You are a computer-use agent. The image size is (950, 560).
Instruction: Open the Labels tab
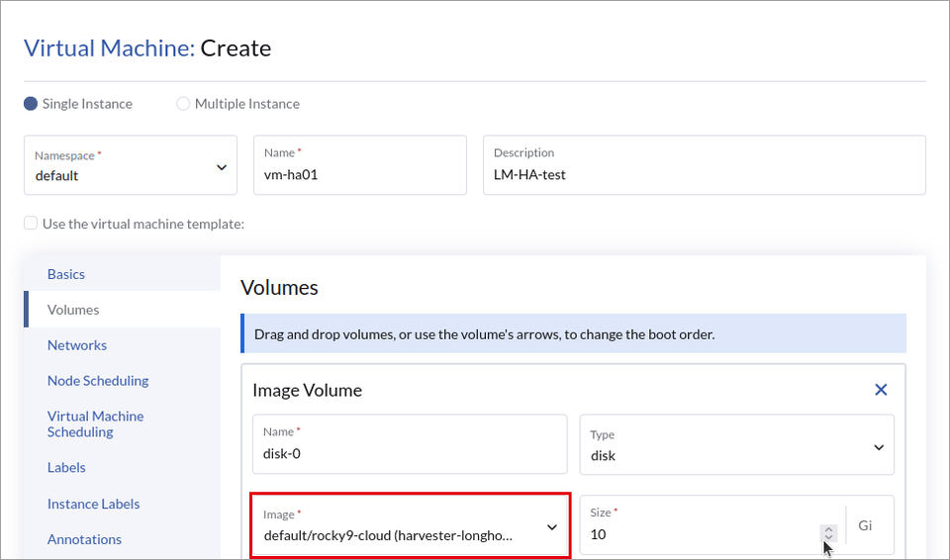66,467
